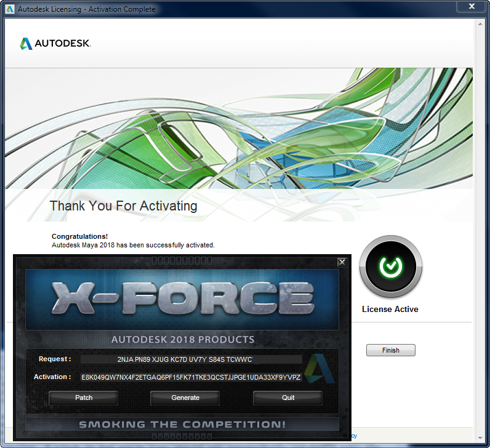Close the X-Force keygen window
The height and width of the screenshot is (448, 490).
point(342,262)
